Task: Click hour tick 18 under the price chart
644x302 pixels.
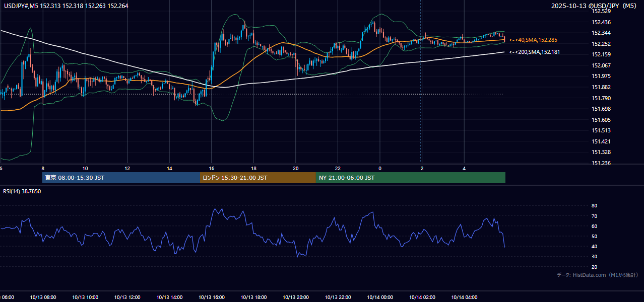Action: pyautogui.click(x=253, y=168)
